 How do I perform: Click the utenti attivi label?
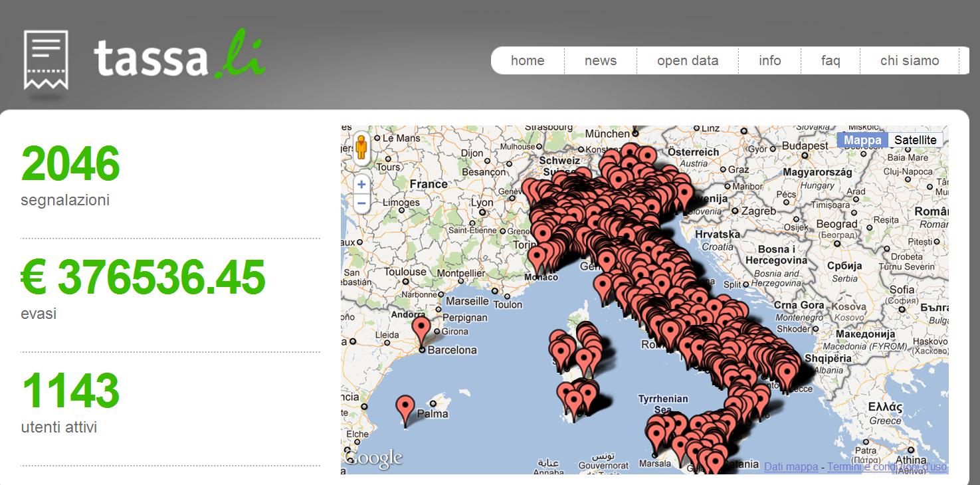[x=59, y=427]
